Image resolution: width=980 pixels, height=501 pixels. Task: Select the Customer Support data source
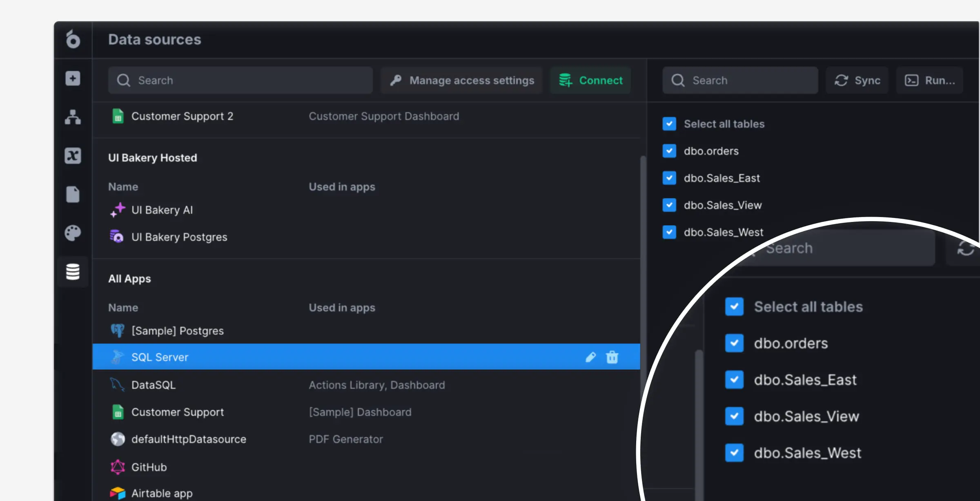click(x=366, y=412)
